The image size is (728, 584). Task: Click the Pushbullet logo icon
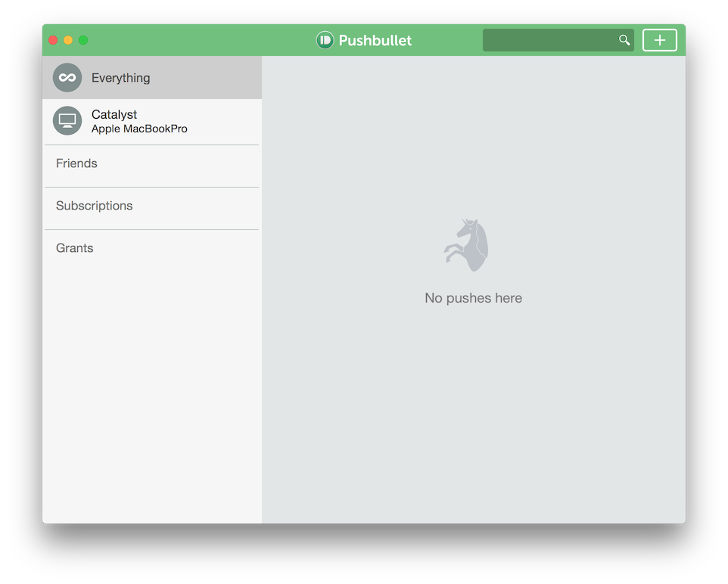coord(325,40)
